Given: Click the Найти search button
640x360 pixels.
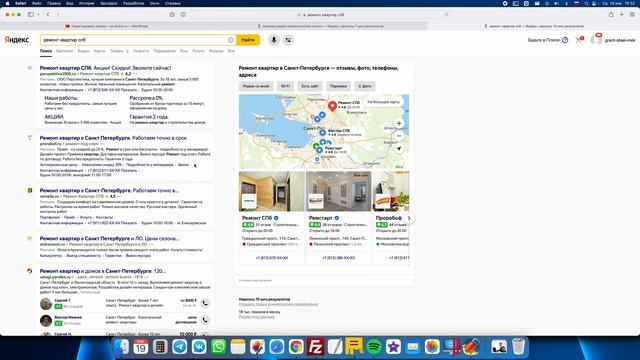Looking at the screenshot, I should 248,40.
